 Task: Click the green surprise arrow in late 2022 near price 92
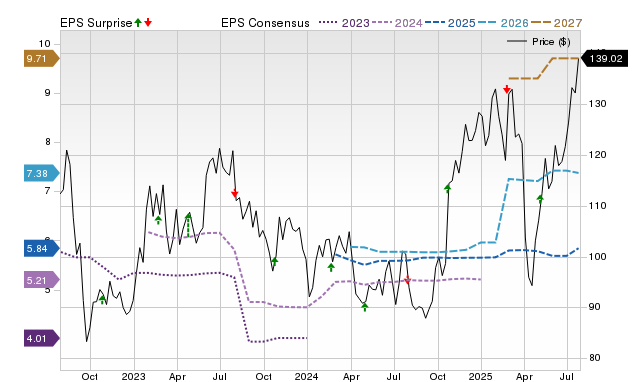[x=102, y=300]
